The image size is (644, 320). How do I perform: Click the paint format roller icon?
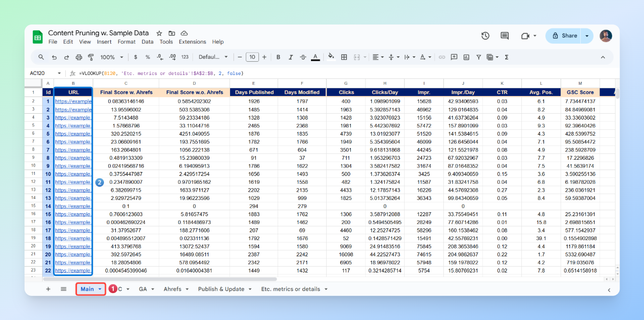[x=90, y=57]
